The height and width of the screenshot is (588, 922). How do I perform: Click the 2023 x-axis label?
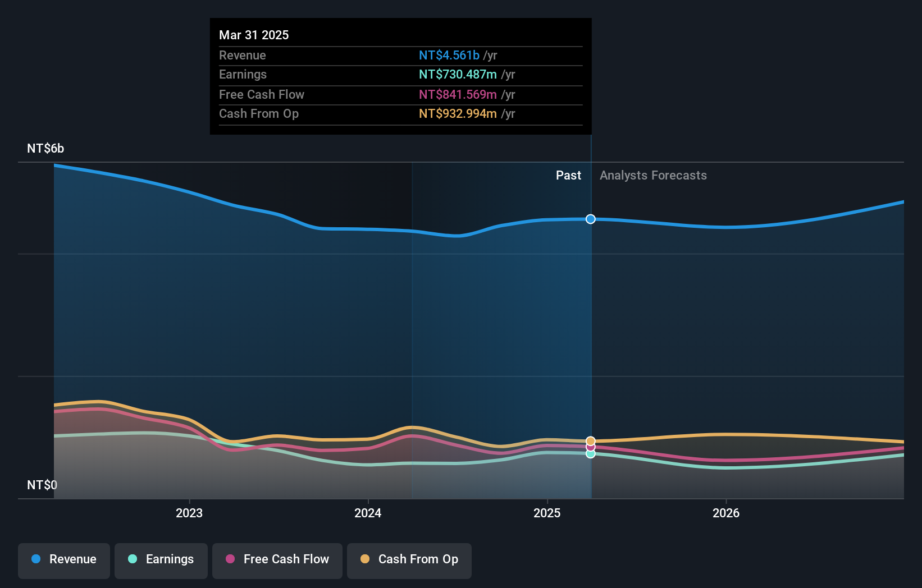click(x=189, y=513)
